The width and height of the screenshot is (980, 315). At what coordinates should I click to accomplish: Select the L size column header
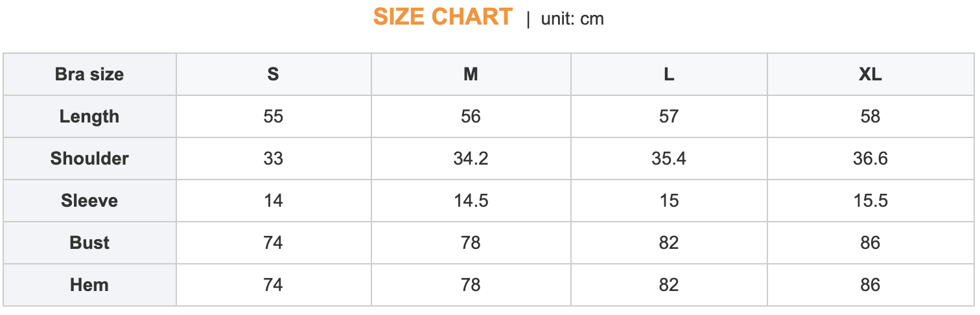[x=669, y=75]
